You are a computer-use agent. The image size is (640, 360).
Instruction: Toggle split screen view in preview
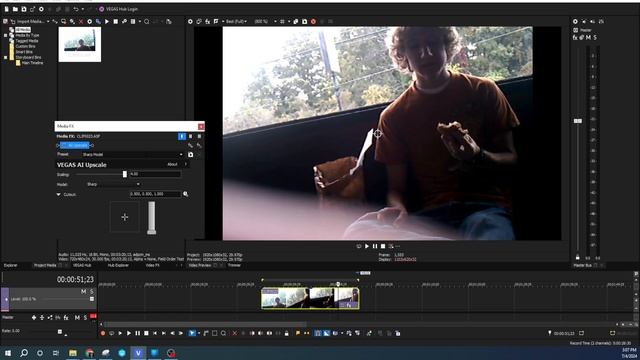coord(216,21)
